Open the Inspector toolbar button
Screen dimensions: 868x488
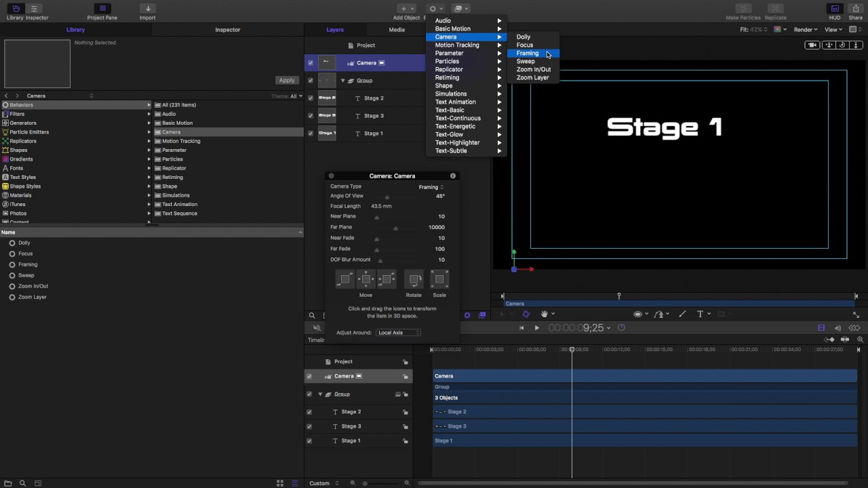(x=35, y=9)
